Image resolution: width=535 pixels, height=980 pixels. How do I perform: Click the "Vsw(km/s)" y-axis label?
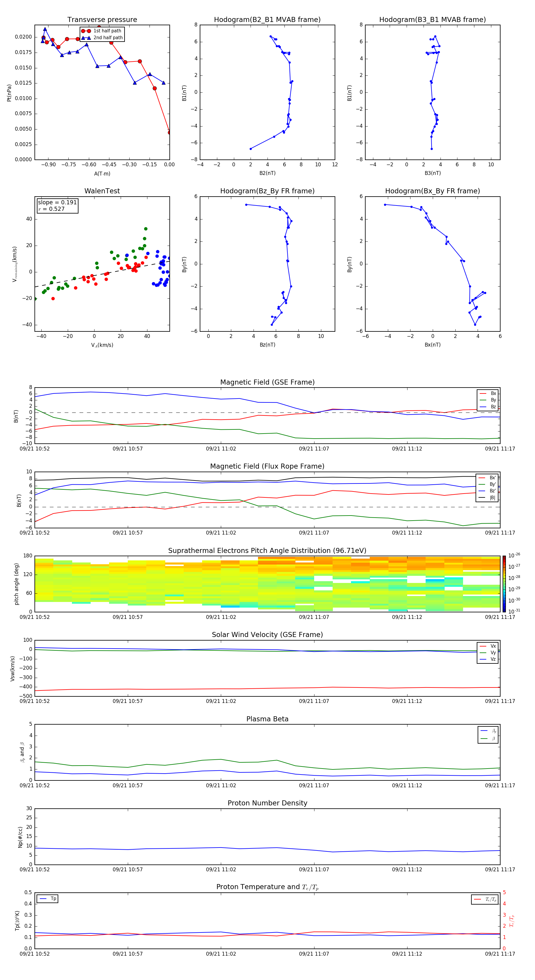point(12,668)
